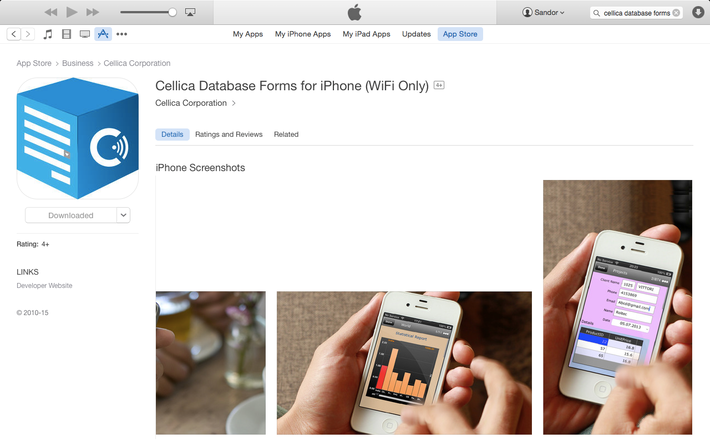Expand the Downloaded button dropdown arrow
This screenshot has height=443, width=710.
click(x=123, y=215)
